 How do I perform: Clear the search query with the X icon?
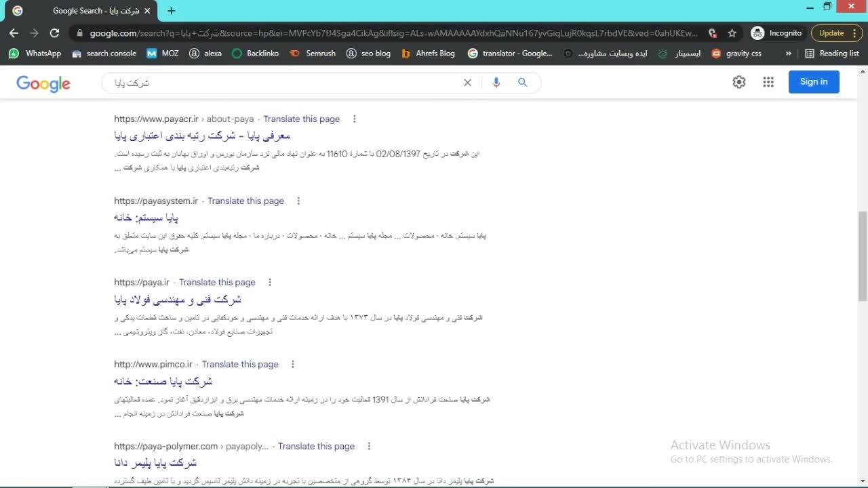pos(467,83)
